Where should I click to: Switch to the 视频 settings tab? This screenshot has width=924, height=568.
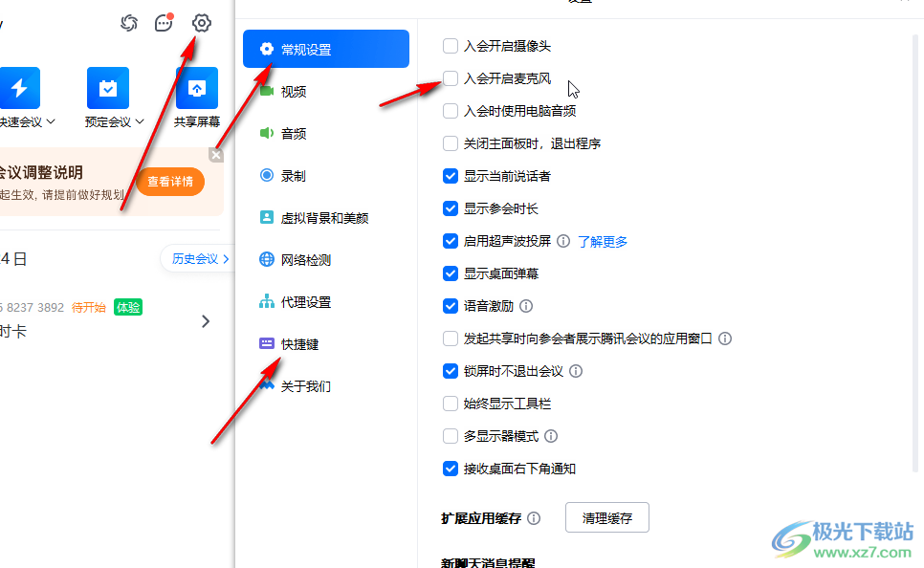(293, 92)
